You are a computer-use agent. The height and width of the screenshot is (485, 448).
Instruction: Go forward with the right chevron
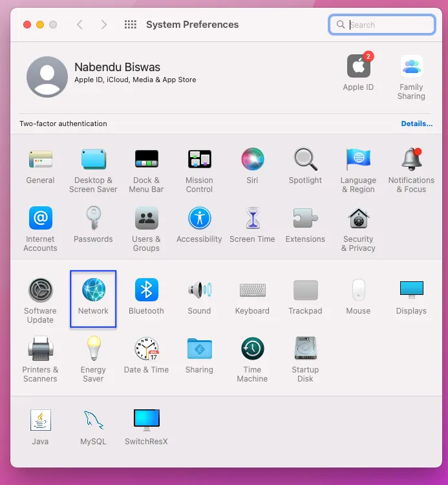(x=104, y=25)
